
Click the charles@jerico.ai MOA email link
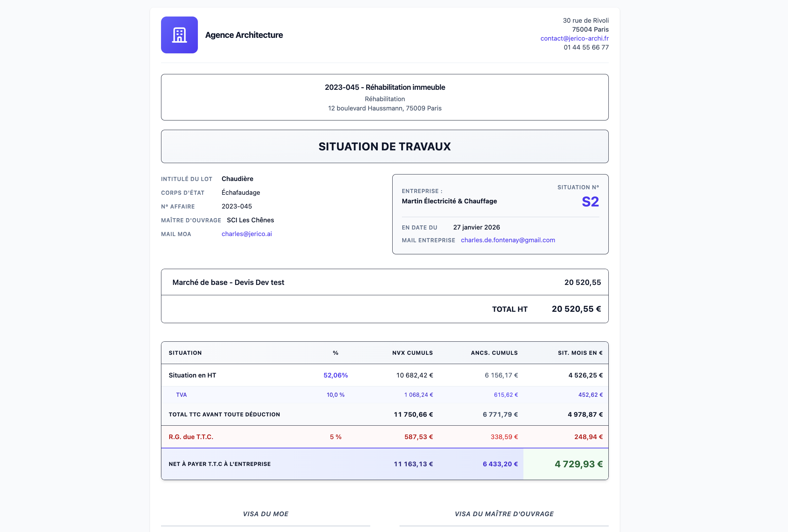[246, 234]
